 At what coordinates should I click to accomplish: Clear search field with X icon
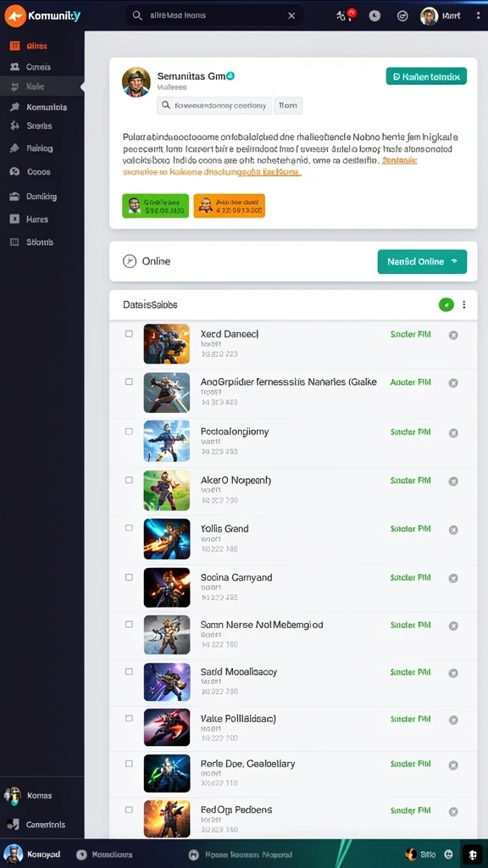[x=291, y=15]
